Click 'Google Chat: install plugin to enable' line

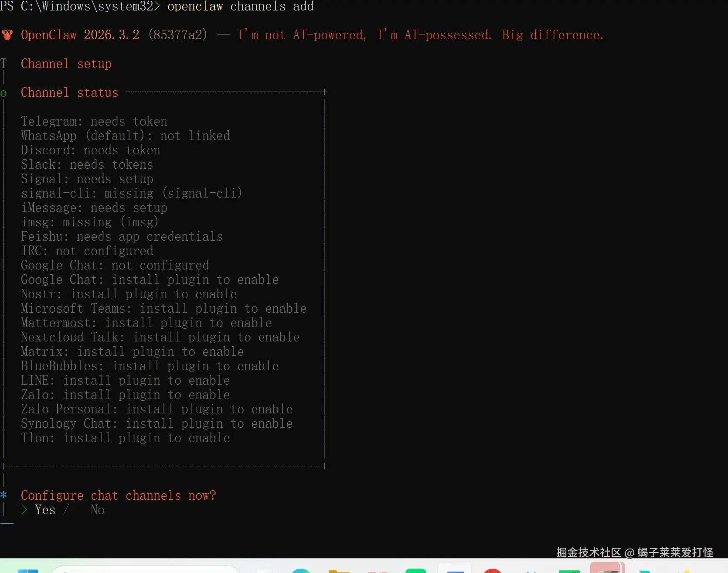[150, 280]
